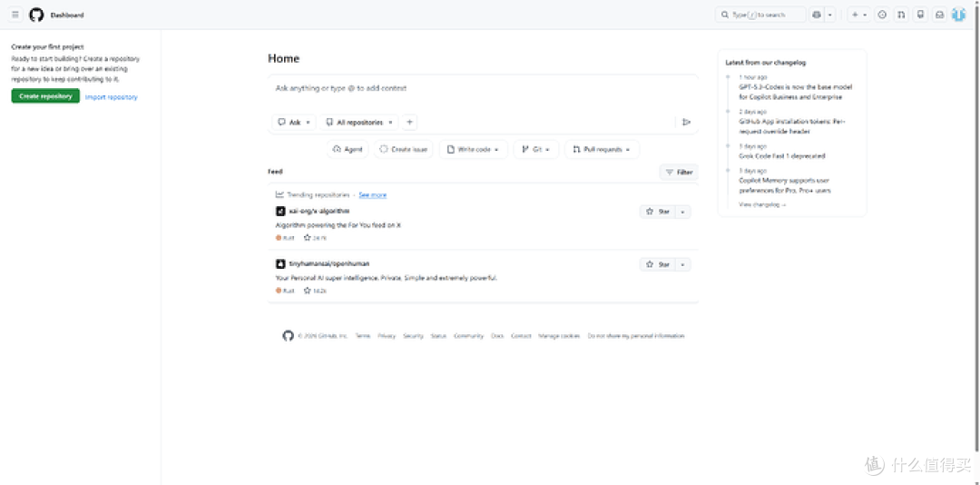Open the footer Community link

click(469, 336)
